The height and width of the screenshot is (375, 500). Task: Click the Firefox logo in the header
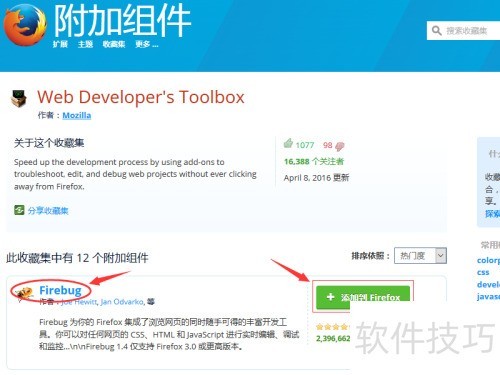(x=25, y=25)
